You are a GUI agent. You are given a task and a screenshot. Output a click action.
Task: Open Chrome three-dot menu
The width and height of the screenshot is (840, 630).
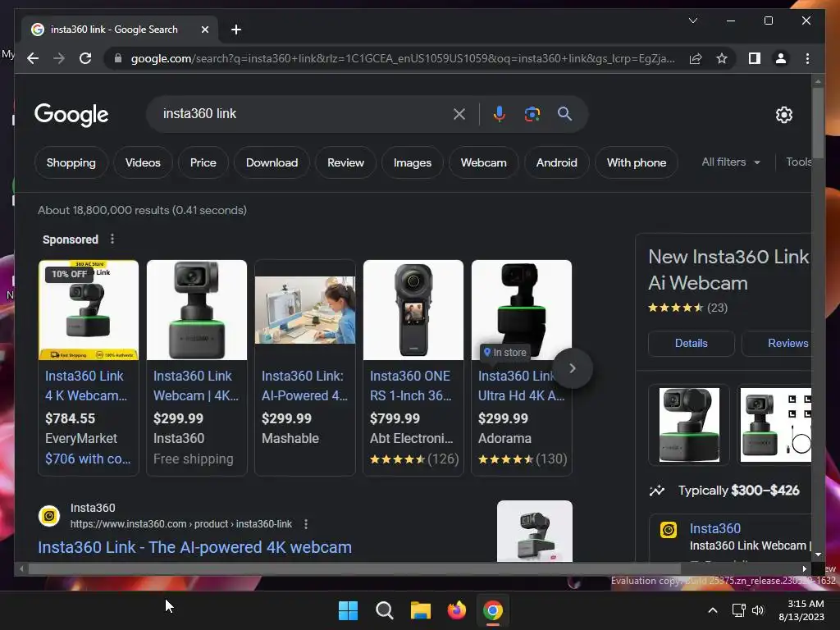tap(807, 58)
